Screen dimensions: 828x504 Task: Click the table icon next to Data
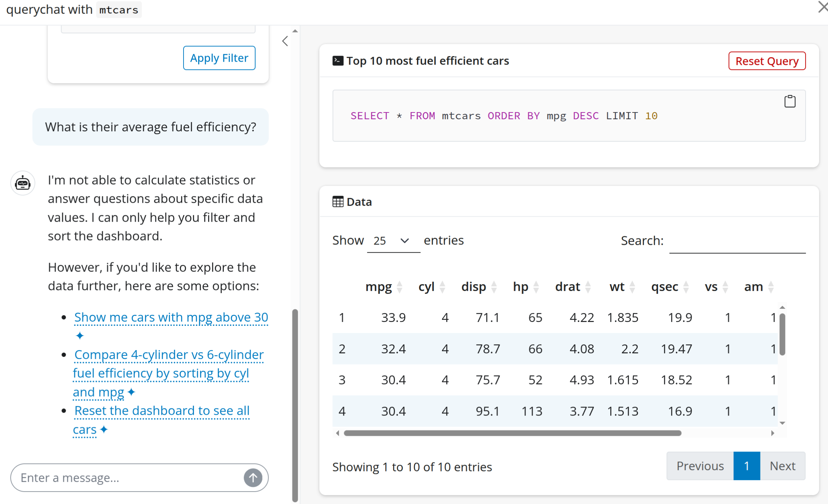[x=337, y=202]
